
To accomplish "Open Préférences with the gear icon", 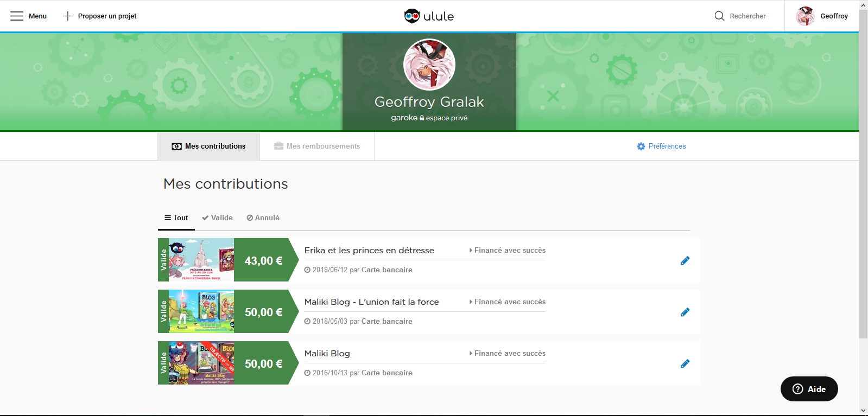I will (641, 146).
